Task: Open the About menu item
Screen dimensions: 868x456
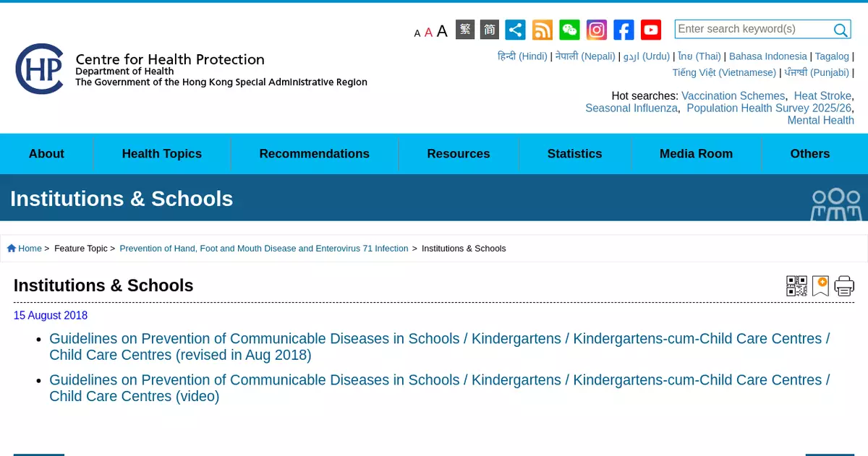Action: pos(46,154)
